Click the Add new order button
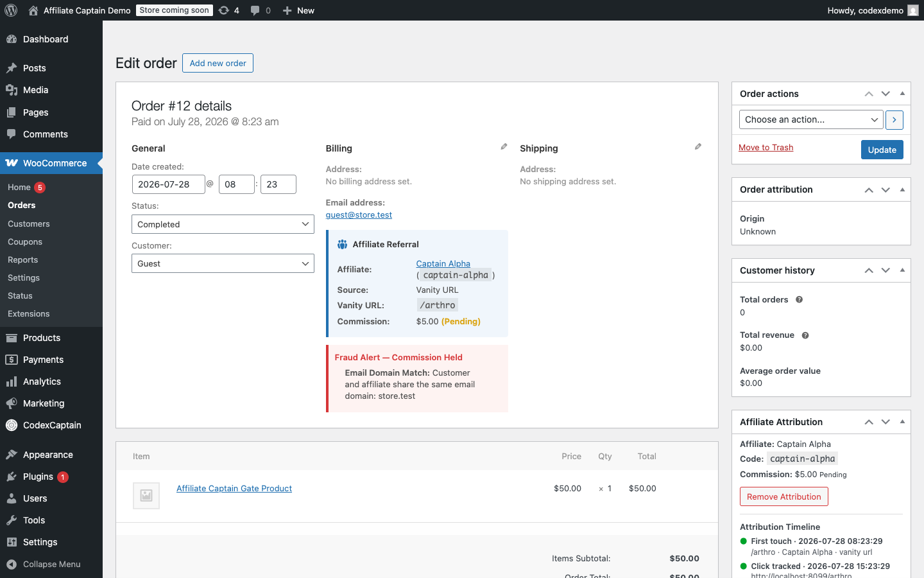Viewport: 924px width, 578px height. [218, 63]
